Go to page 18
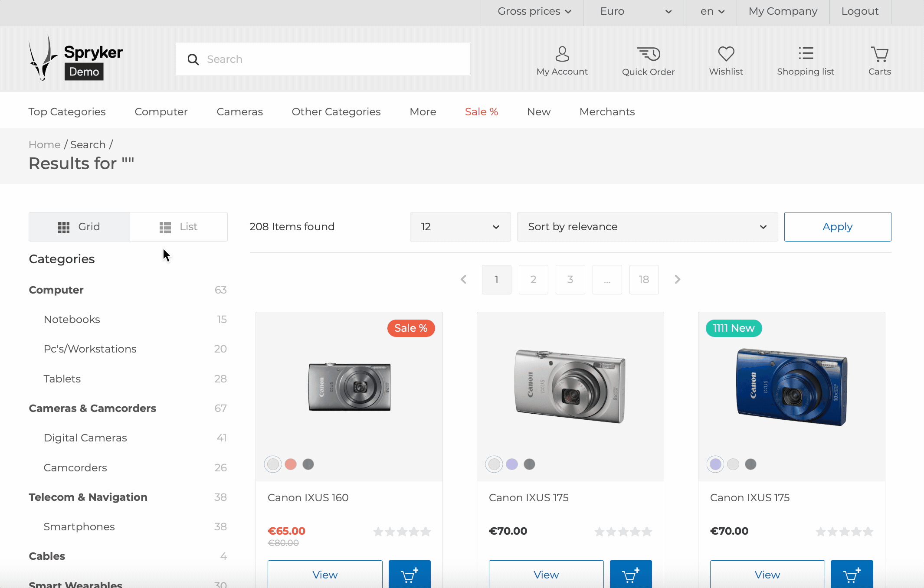 [644, 279]
